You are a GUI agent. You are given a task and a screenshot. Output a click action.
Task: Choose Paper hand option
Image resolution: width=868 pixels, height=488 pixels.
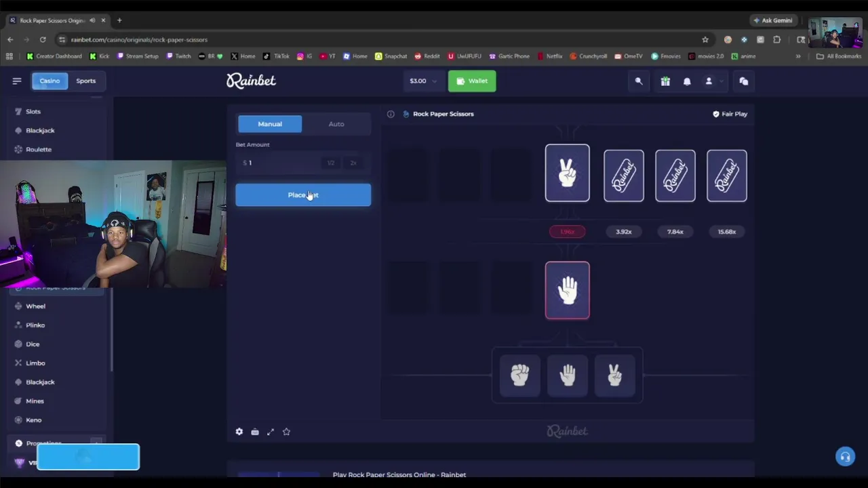click(x=568, y=375)
